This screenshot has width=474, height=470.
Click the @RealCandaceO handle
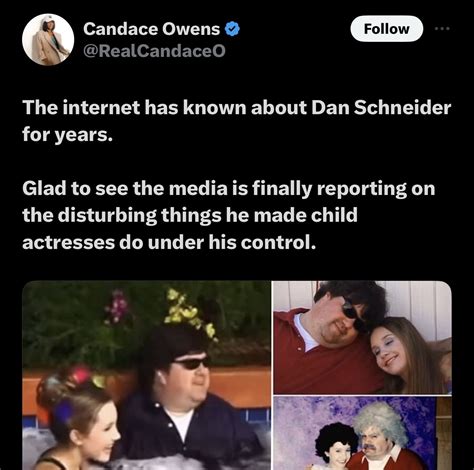tap(154, 51)
